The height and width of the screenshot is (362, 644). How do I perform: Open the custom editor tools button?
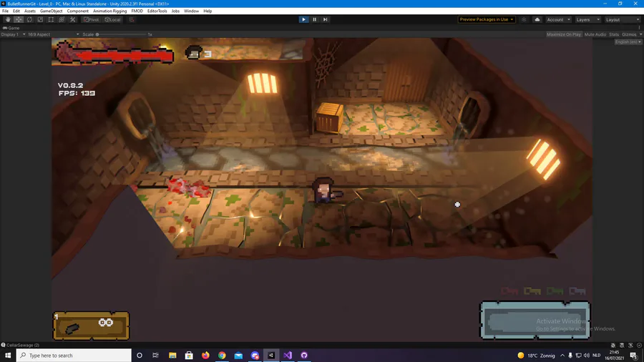click(x=73, y=19)
